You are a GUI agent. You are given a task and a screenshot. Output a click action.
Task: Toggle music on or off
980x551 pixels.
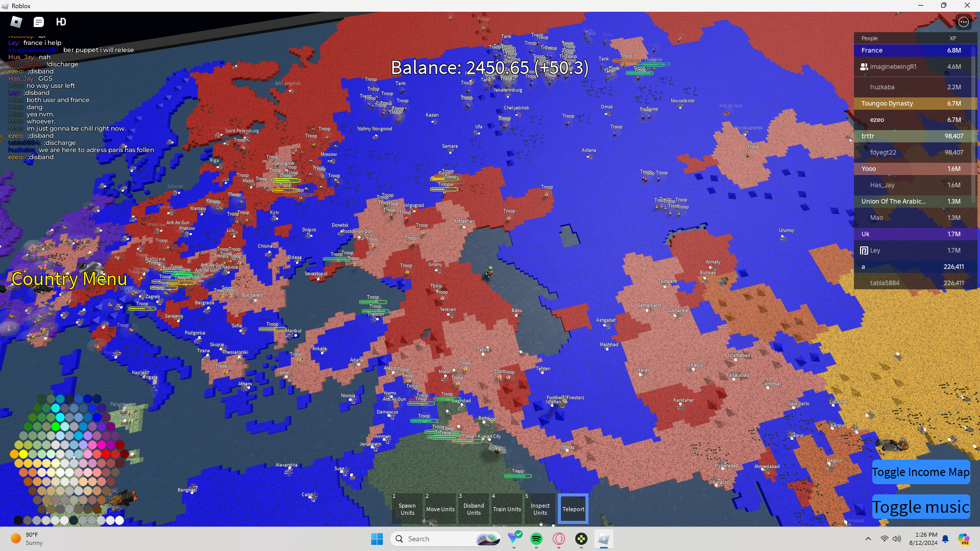[x=920, y=507]
